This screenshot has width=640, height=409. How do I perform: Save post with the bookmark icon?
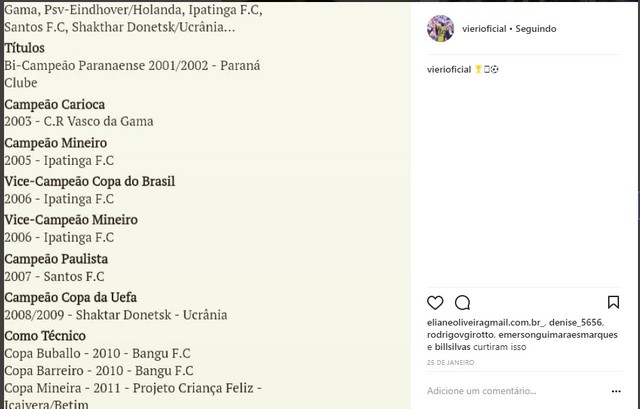pyautogui.click(x=613, y=302)
